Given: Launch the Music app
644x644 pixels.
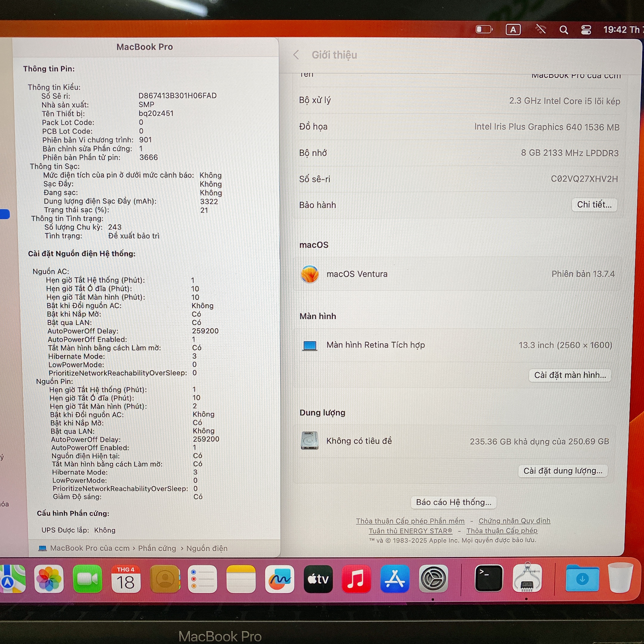Looking at the screenshot, I should click(x=356, y=579).
